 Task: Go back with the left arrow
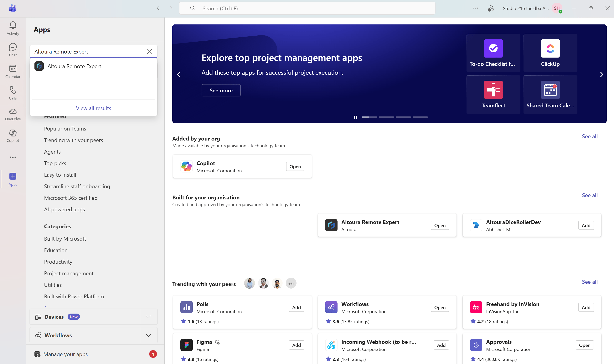tap(158, 8)
